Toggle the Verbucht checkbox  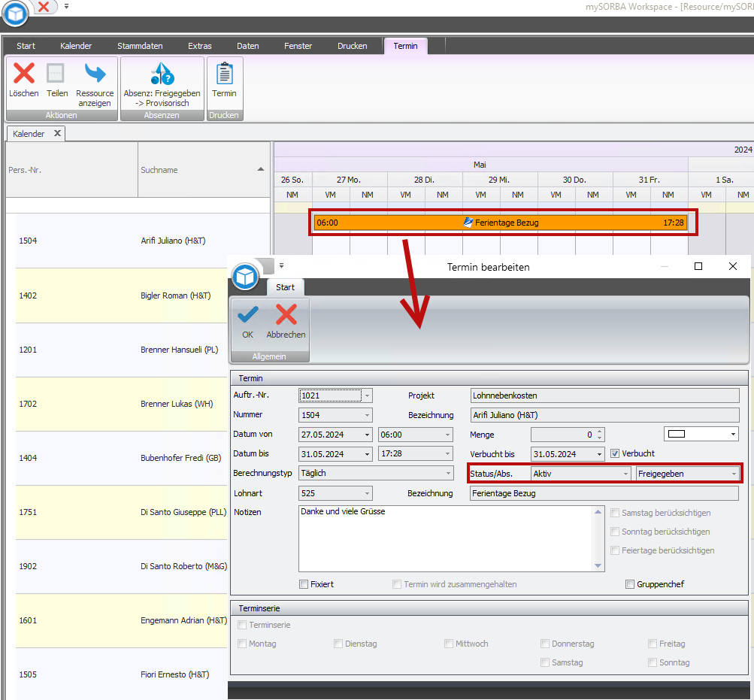614,453
